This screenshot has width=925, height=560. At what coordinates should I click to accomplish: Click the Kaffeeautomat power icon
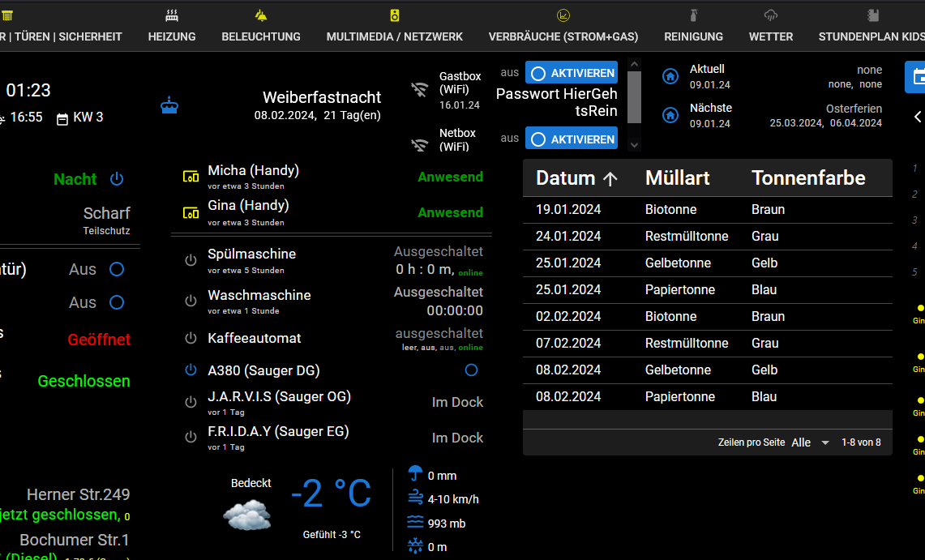click(191, 338)
